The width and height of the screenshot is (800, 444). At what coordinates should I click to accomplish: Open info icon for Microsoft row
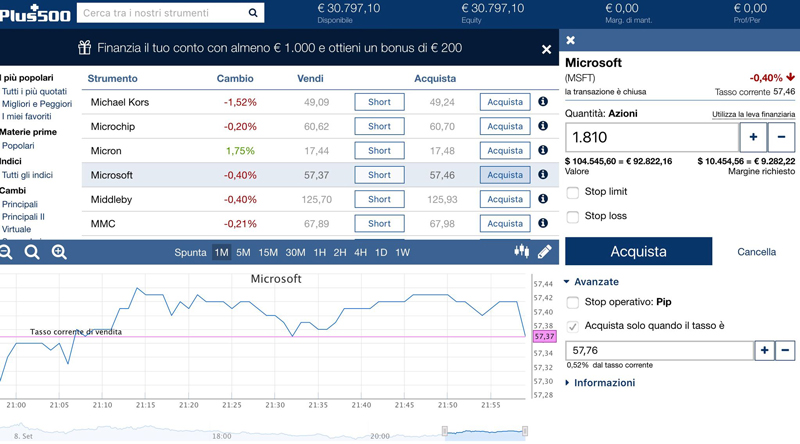pyautogui.click(x=543, y=175)
